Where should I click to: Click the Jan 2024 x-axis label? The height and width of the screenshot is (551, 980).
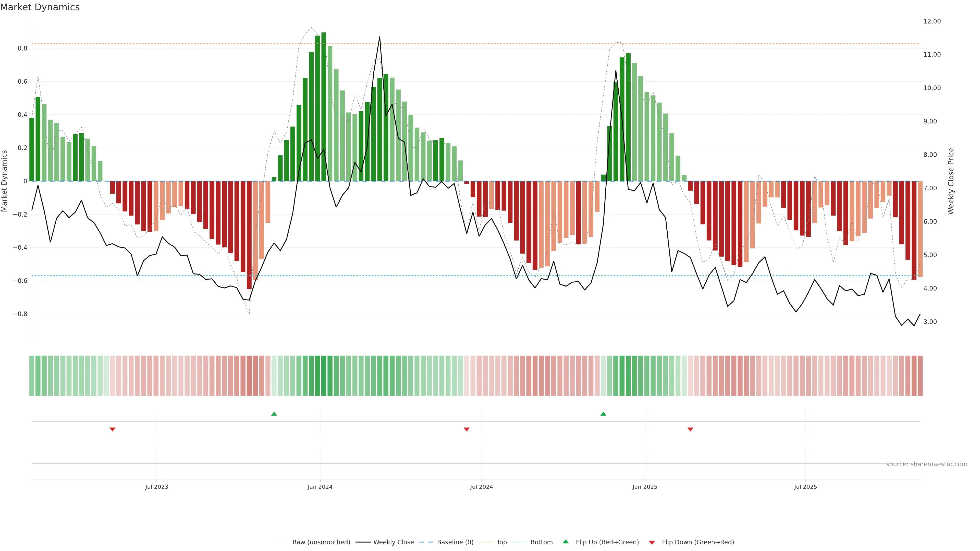click(320, 487)
